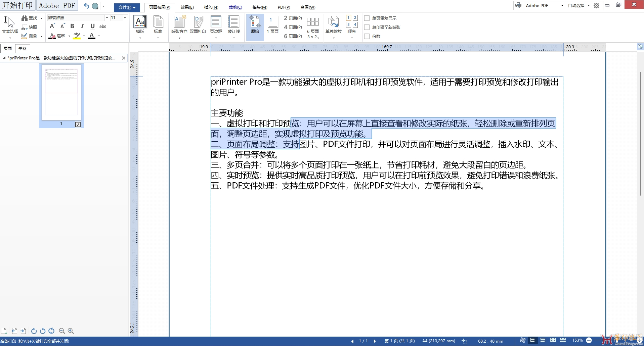Switch to the 插入(N) tab
This screenshot has width=644, height=346.
tap(211, 7)
